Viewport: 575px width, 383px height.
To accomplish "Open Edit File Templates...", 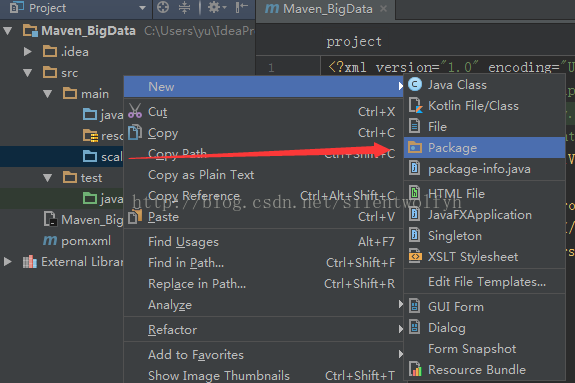I will (x=484, y=282).
